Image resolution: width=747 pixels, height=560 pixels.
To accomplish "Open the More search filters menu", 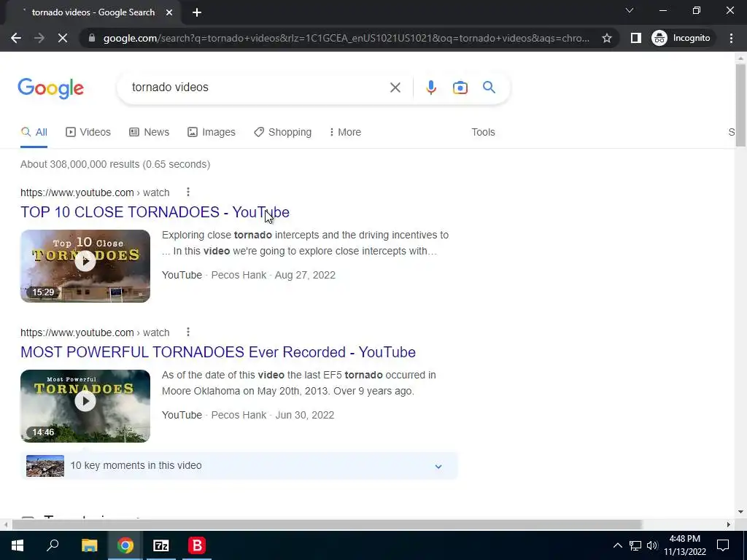I will [x=345, y=133].
